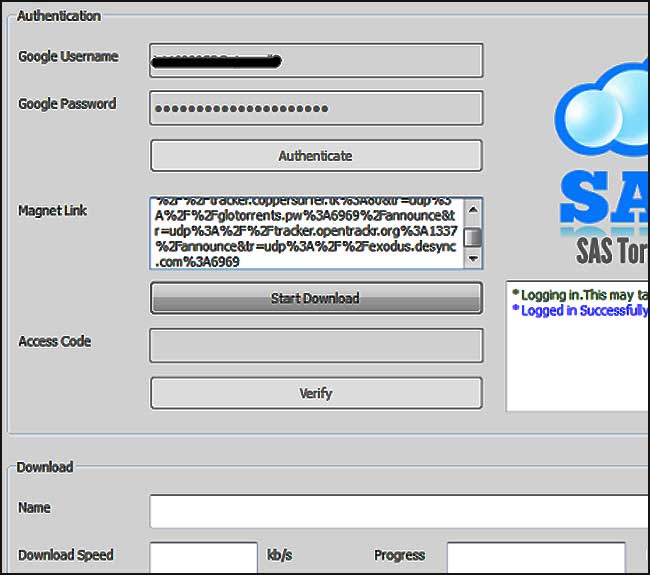
Task: Click the 'Google Username' label
Action: (68, 56)
